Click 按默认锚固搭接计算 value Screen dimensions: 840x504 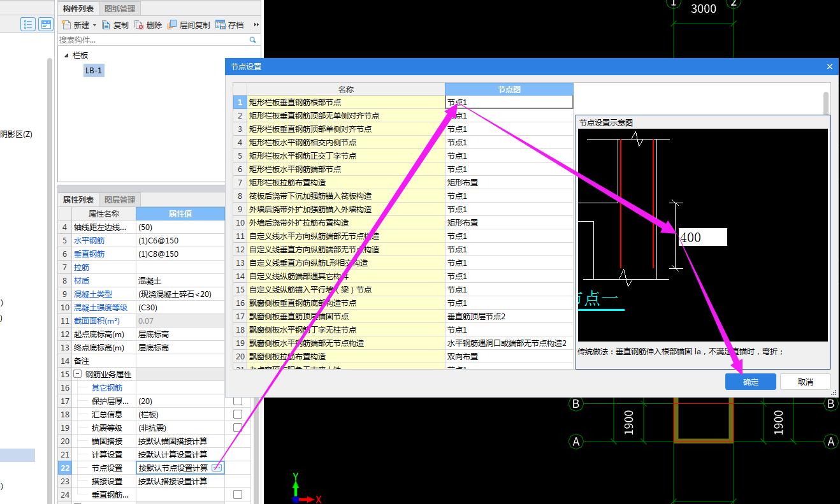180,441
